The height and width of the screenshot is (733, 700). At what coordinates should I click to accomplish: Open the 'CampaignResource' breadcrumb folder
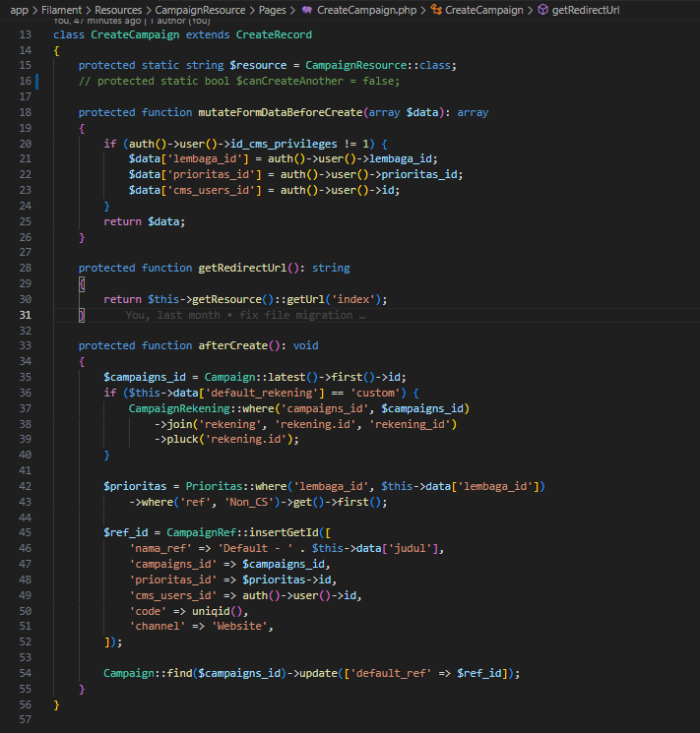200,10
